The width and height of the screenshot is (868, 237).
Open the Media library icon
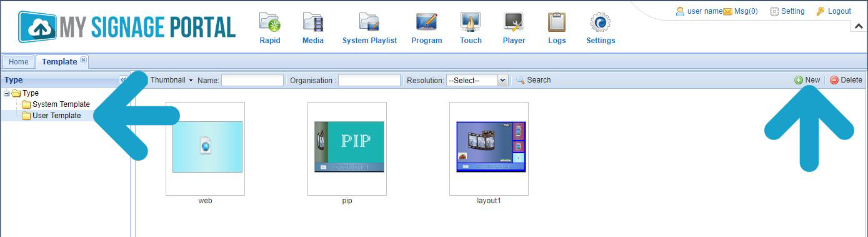pyautogui.click(x=313, y=23)
